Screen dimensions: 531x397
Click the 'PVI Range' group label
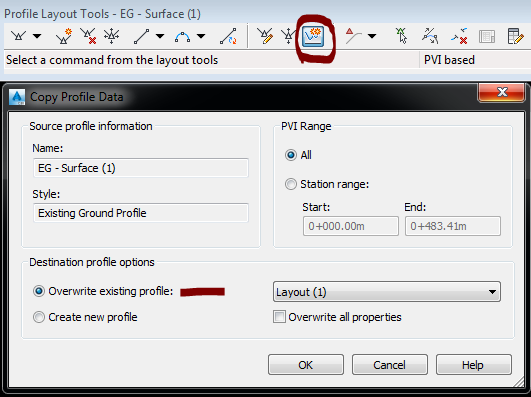coord(306,126)
